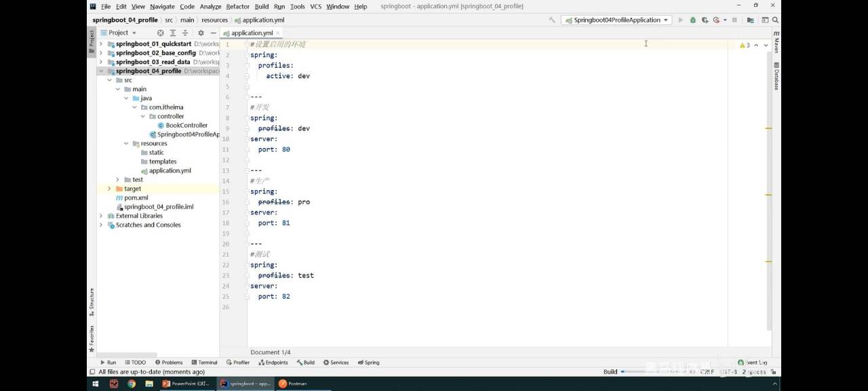868x391 pixels.
Task: Click the Stop square icon
Action: (734, 20)
